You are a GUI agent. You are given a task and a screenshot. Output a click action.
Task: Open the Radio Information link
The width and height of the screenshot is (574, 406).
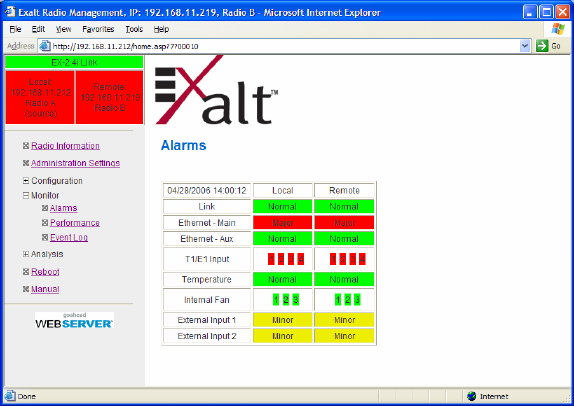(65, 146)
